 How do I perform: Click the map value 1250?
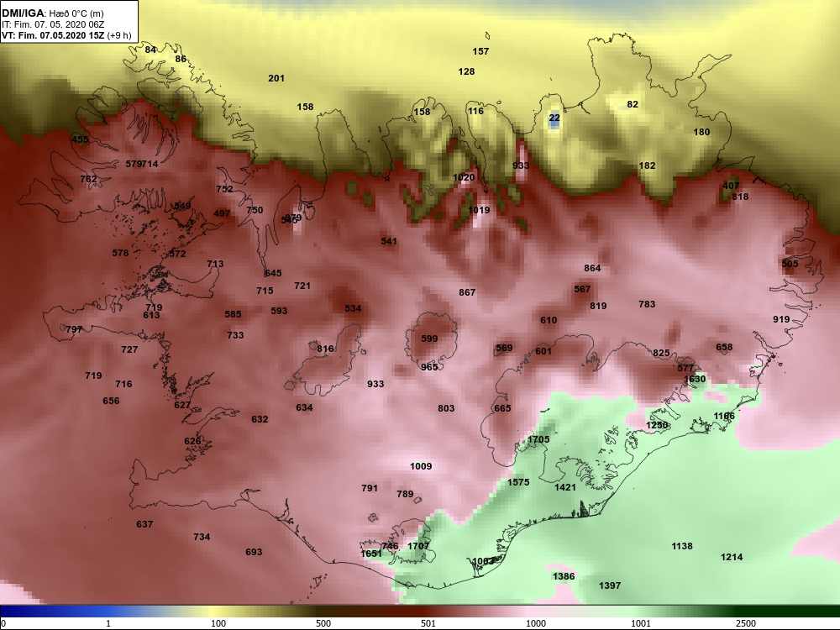(x=657, y=425)
